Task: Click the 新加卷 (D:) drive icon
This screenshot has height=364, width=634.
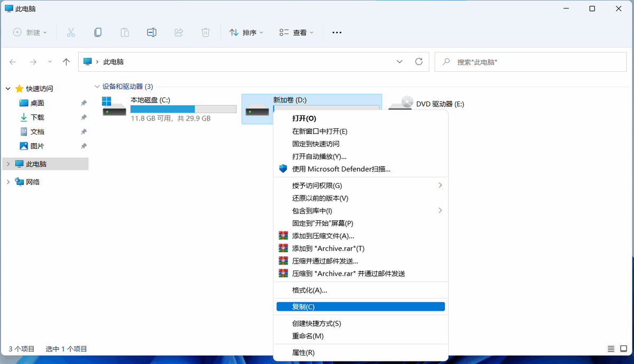Action: click(x=258, y=109)
